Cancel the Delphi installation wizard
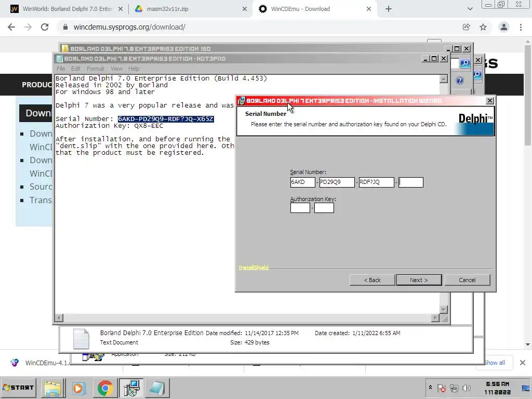This screenshot has width=532, height=399. tap(467, 280)
